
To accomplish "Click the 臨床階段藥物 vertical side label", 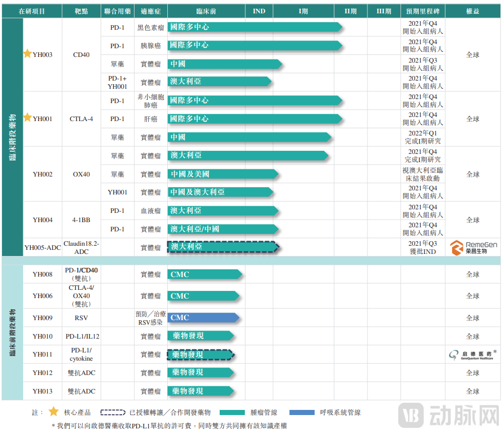I will tap(12, 137).
